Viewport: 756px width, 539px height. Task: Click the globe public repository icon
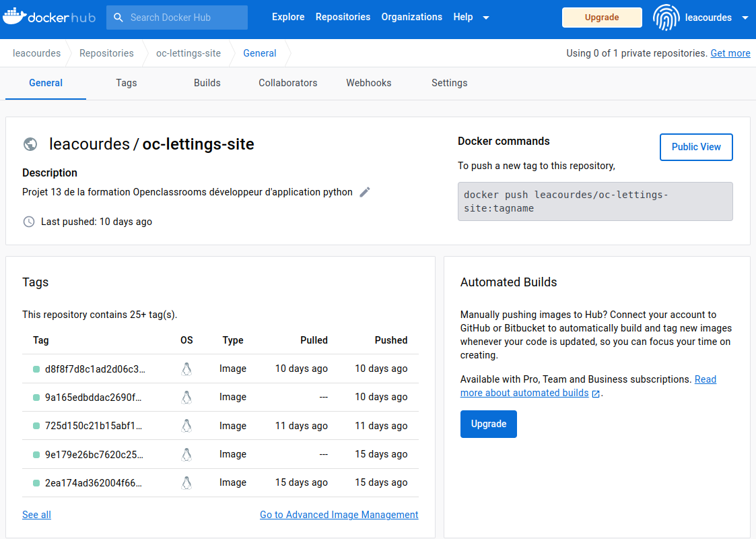pyautogui.click(x=30, y=144)
